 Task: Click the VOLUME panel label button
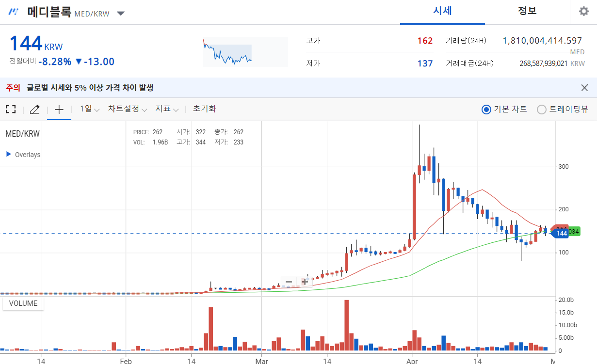point(23,304)
